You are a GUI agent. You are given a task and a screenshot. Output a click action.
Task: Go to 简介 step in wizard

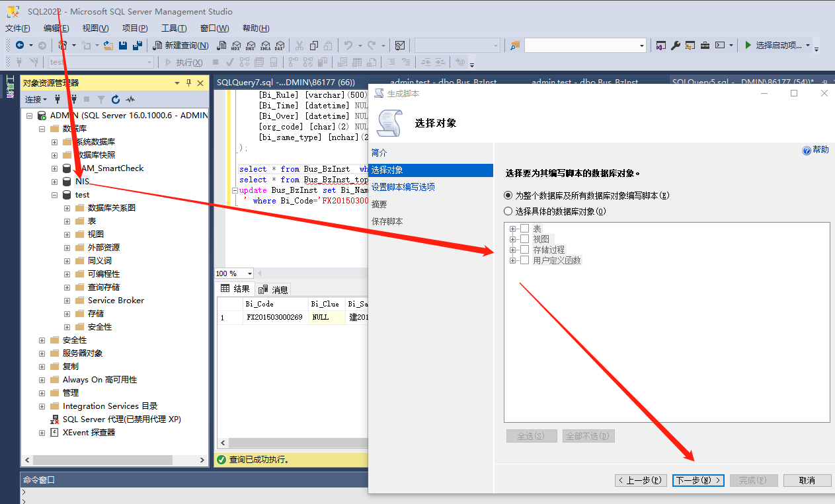(379, 153)
